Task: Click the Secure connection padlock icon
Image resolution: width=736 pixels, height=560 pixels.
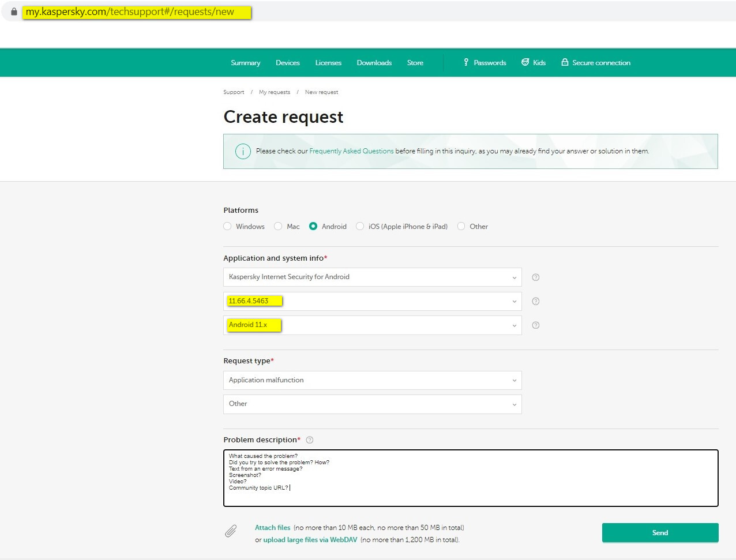Action: tap(565, 62)
